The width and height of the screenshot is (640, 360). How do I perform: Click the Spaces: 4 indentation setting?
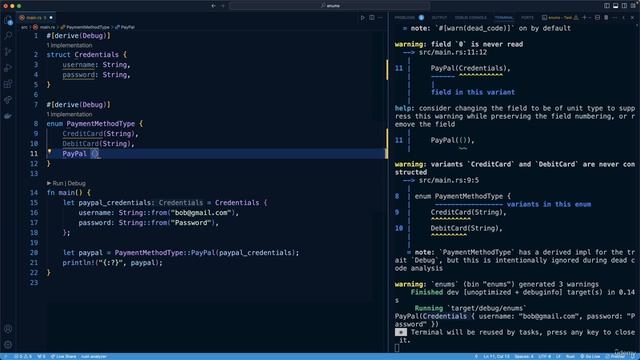524,356
